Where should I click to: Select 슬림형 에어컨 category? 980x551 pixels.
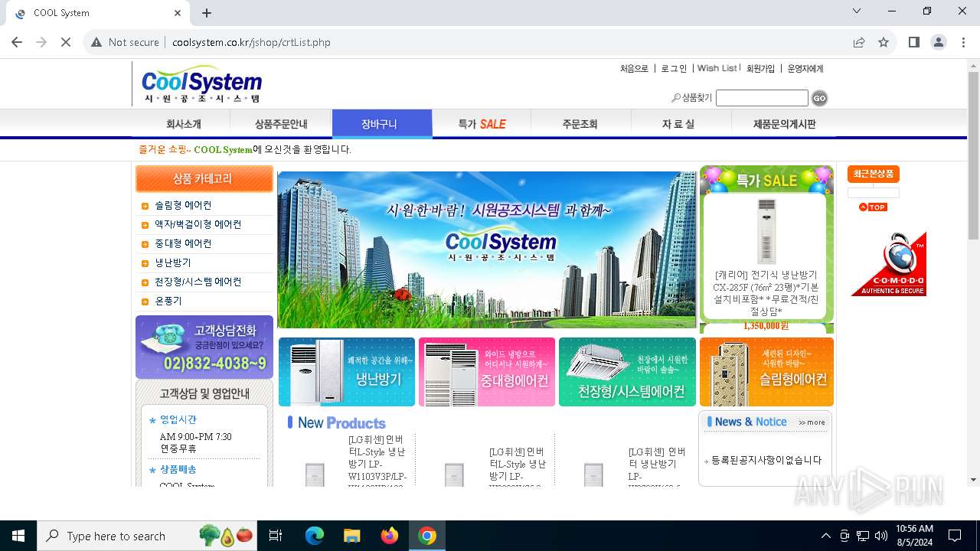[x=183, y=205]
